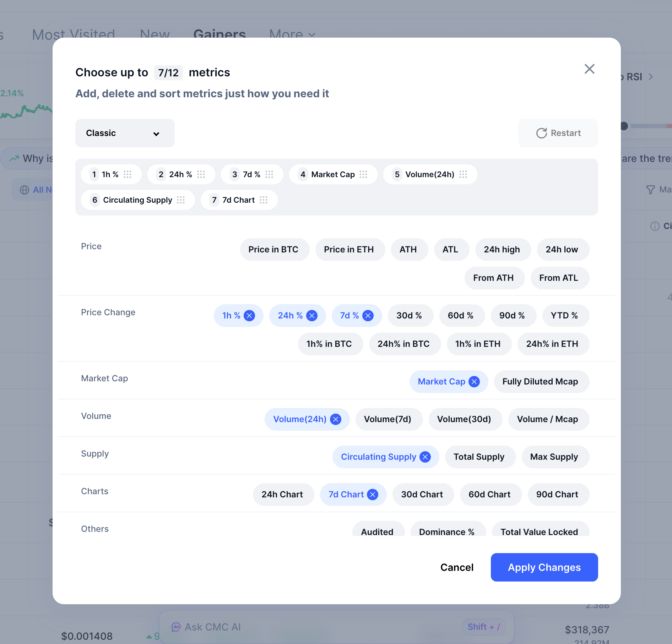Screen dimensions: 672x644
Task: Open the Classic preset dropdown
Action: [125, 133]
